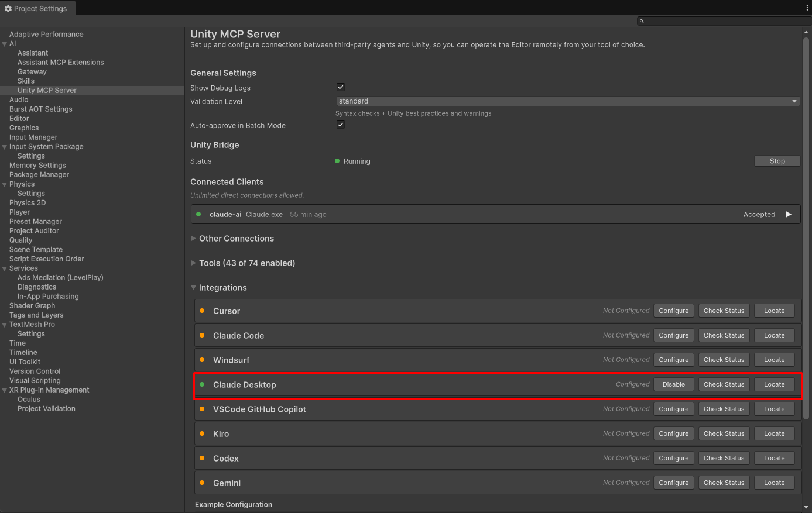Open the Gateway settings page
This screenshot has height=513, width=812.
(x=32, y=72)
